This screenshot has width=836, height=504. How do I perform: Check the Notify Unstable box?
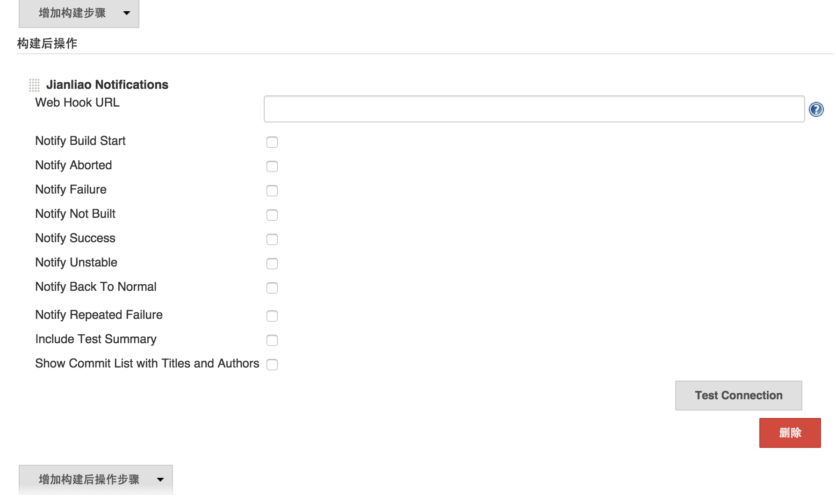(x=272, y=264)
